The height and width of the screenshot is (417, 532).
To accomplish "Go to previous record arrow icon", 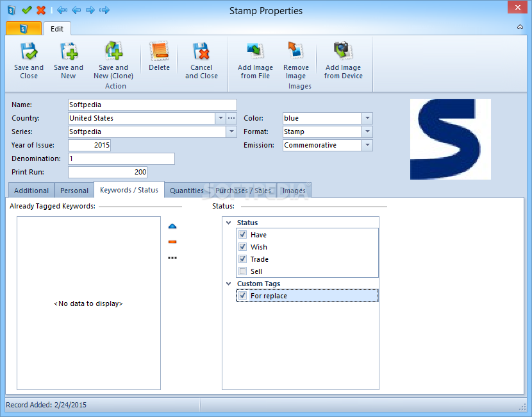I will (x=76, y=10).
